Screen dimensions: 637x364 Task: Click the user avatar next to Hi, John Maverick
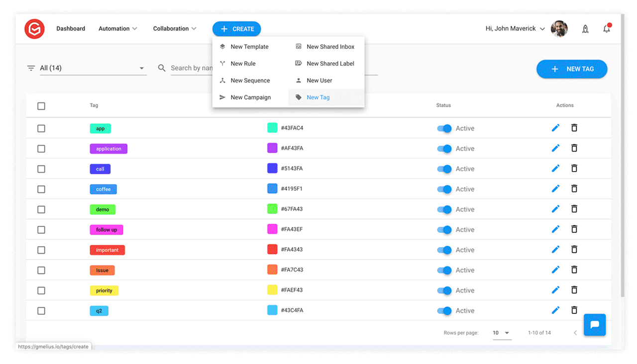pyautogui.click(x=559, y=29)
